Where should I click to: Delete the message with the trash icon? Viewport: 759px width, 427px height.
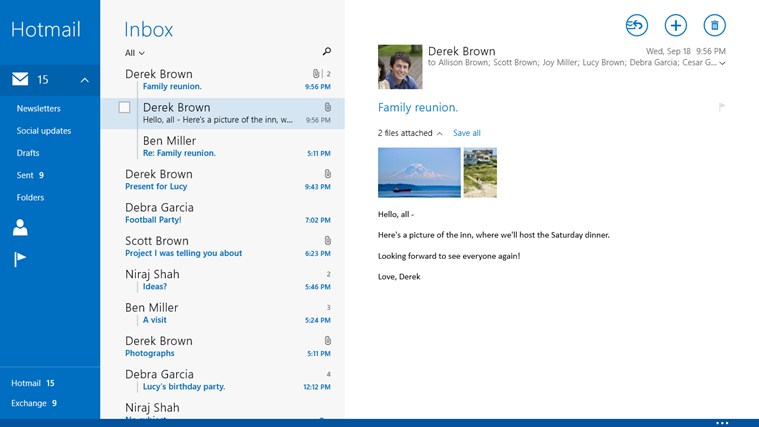pos(714,25)
